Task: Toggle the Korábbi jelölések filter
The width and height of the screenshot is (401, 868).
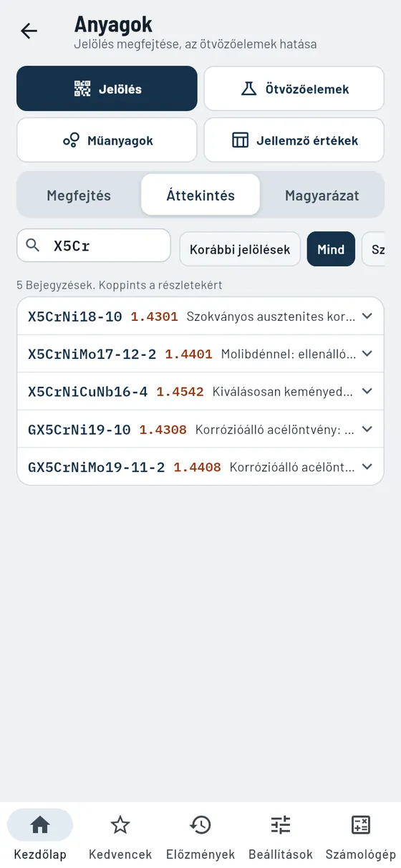Action: (240, 249)
